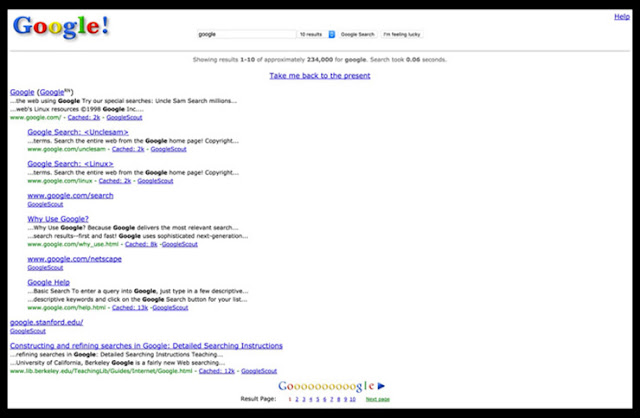This screenshot has width=640, height=418.
Task: Go to result page 3
Action: coord(304,399)
